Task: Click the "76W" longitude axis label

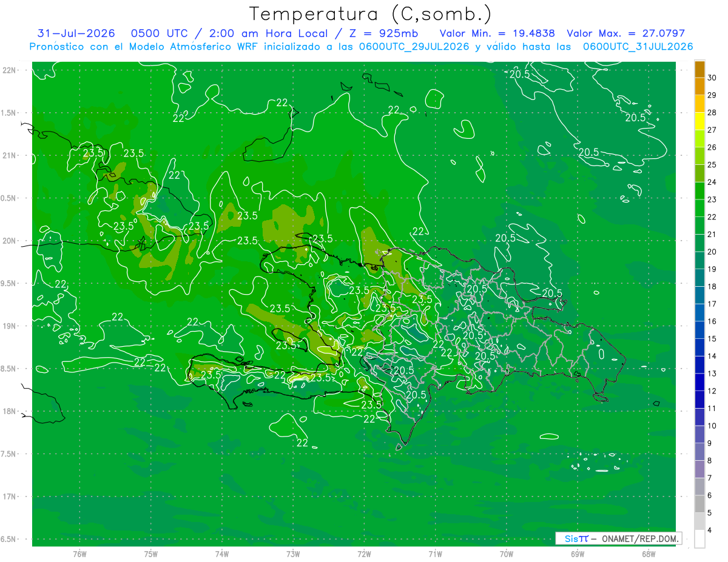Action: [x=79, y=554]
